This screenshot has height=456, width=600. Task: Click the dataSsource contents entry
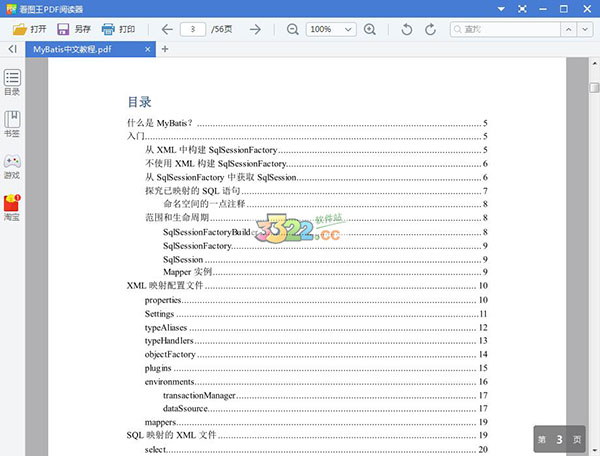click(x=325, y=409)
